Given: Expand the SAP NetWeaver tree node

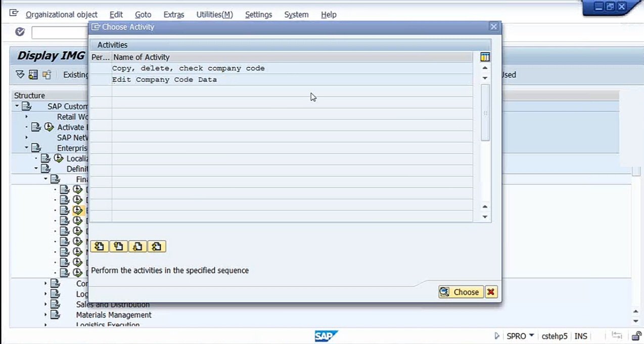Looking at the screenshot, I should (27, 137).
